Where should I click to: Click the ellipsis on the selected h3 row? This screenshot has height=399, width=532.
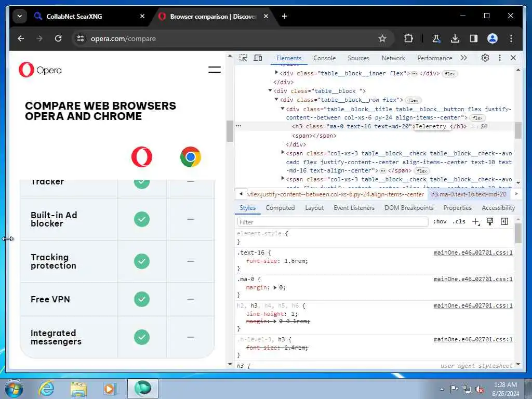[238, 126]
